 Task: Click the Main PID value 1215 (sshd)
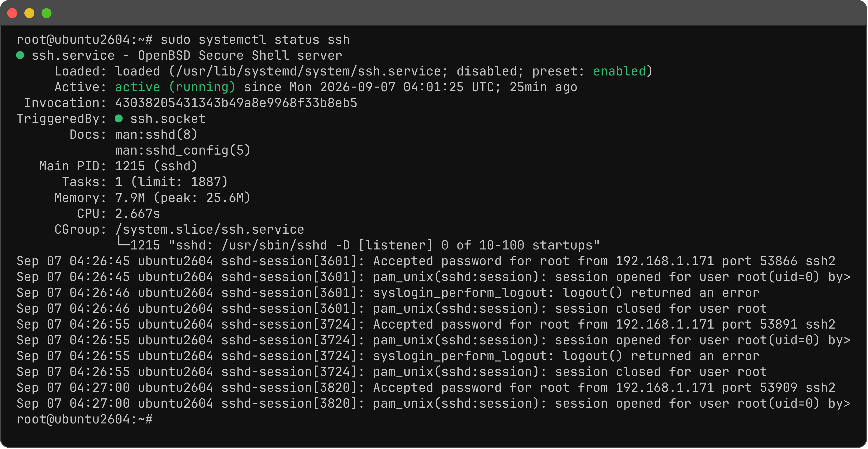(x=156, y=166)
